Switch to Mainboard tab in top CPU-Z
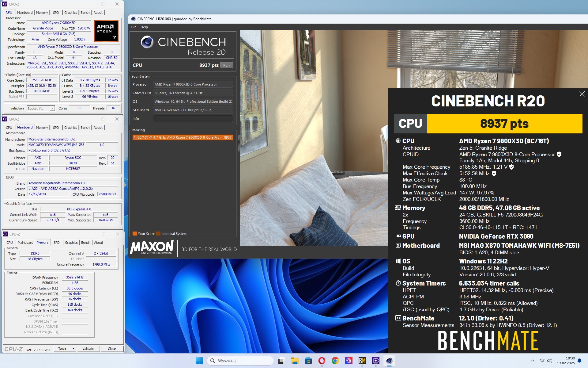 coord(25,13)
